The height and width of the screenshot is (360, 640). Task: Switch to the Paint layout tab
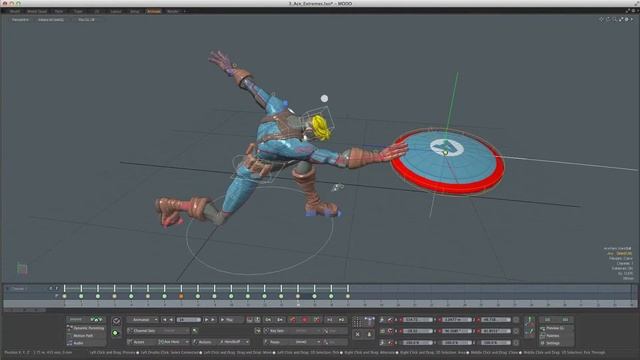pyautogui.click(x=59, y=11)
